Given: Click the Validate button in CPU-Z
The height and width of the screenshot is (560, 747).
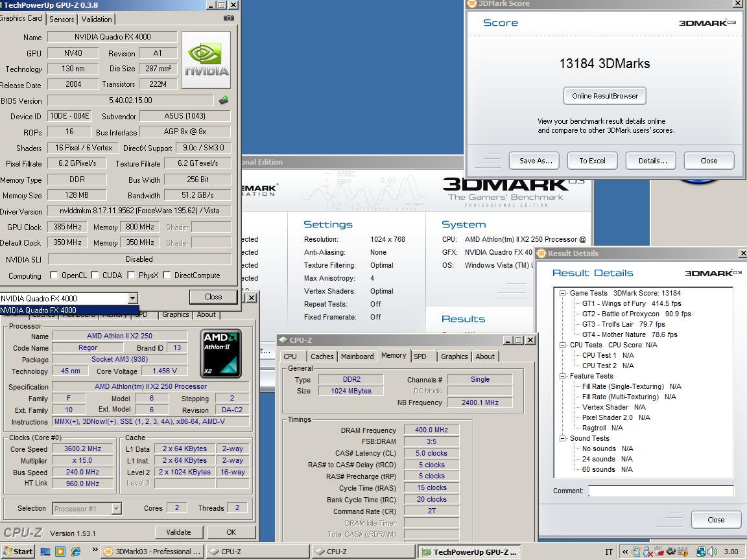Looking at the screenshot, I should pos(179,532).
